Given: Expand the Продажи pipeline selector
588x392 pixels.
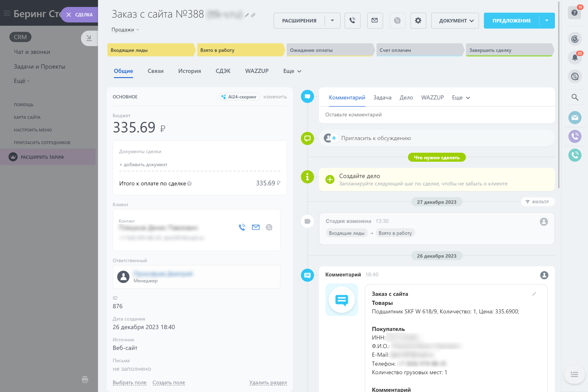Looking at the screenshot, I should click(125, 30).
